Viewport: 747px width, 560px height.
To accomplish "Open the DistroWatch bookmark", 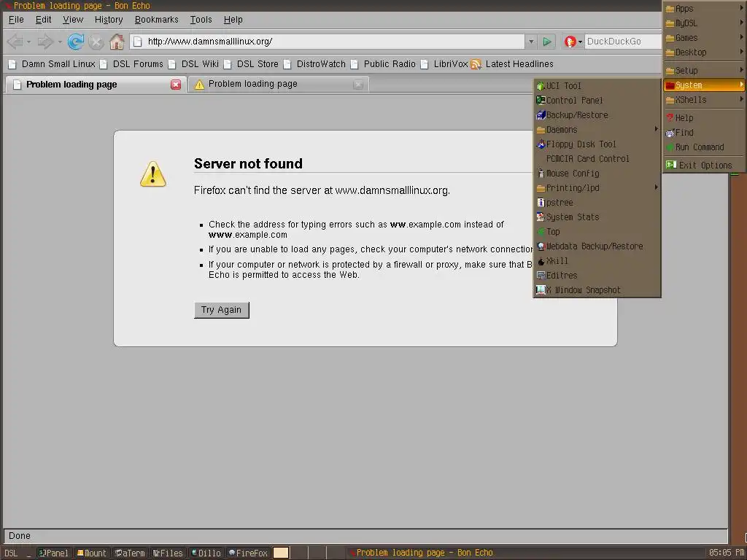I will pos(315,64).
